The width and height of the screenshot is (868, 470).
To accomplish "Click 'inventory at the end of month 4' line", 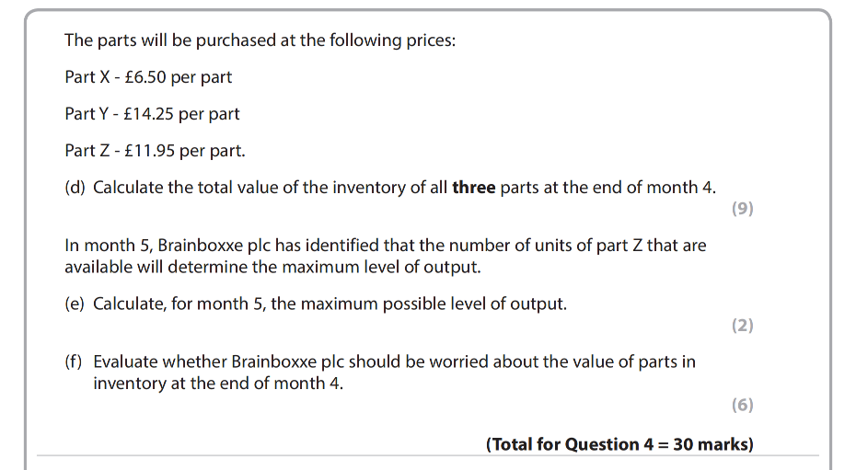I will (x=217, y=383).
